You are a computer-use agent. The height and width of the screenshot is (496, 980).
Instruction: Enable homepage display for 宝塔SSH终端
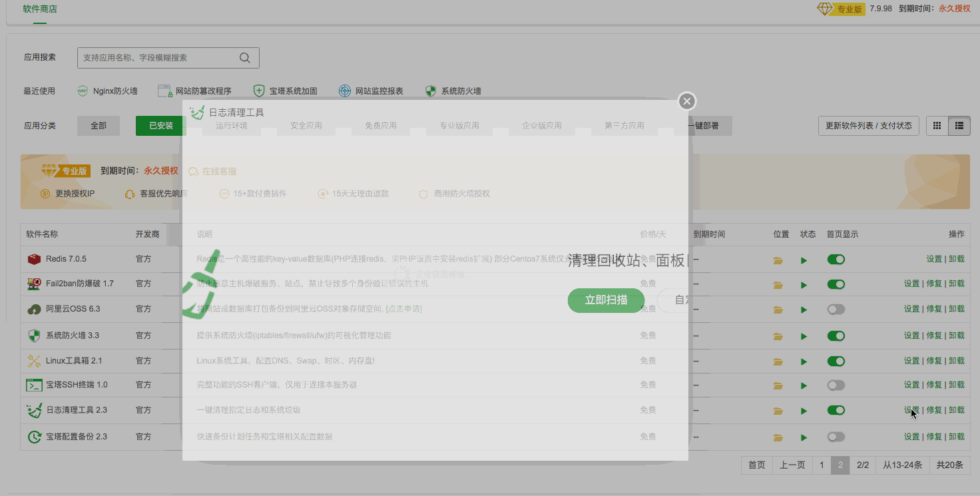[836, 385]
